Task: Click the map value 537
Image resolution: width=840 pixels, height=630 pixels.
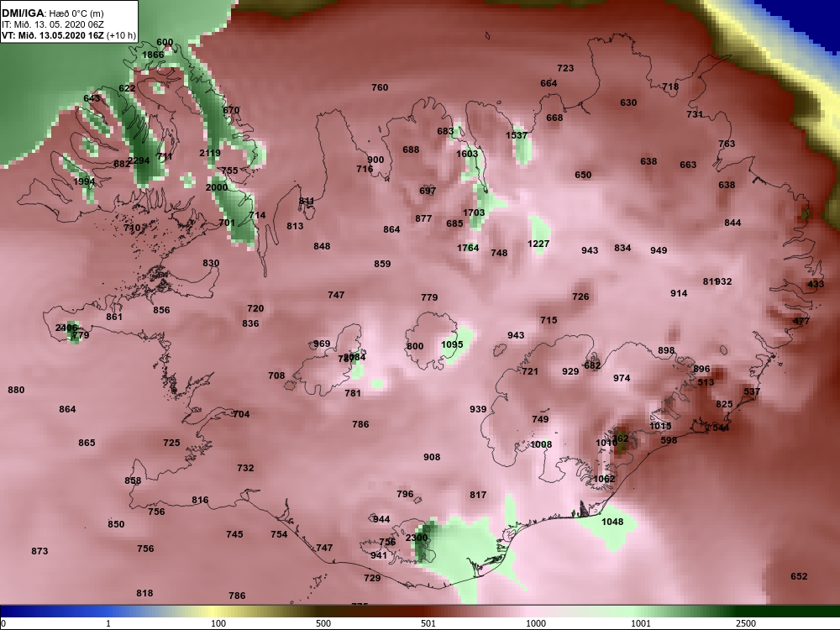Action: 752,391
